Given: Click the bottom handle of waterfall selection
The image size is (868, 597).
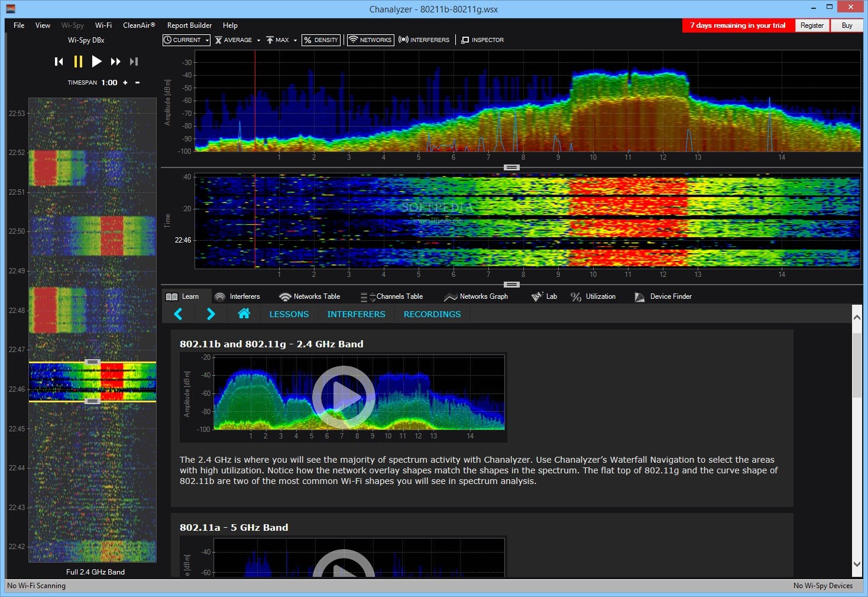Looking at the screenshot, I should tap(92, 401).
